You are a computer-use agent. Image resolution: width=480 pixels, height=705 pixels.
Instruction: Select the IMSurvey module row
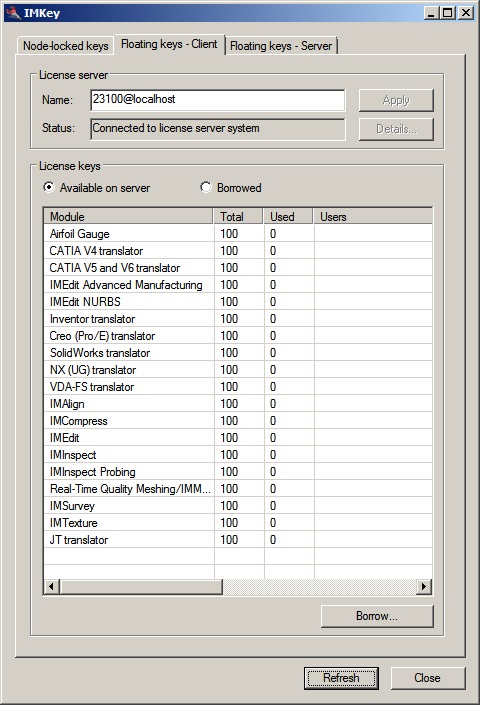238,506
